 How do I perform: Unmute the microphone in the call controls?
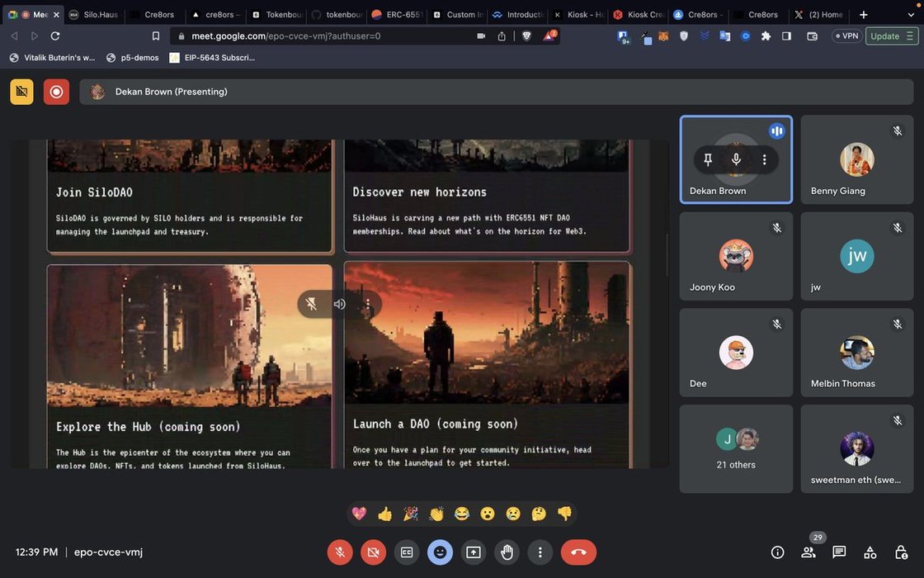coord(340,552)
